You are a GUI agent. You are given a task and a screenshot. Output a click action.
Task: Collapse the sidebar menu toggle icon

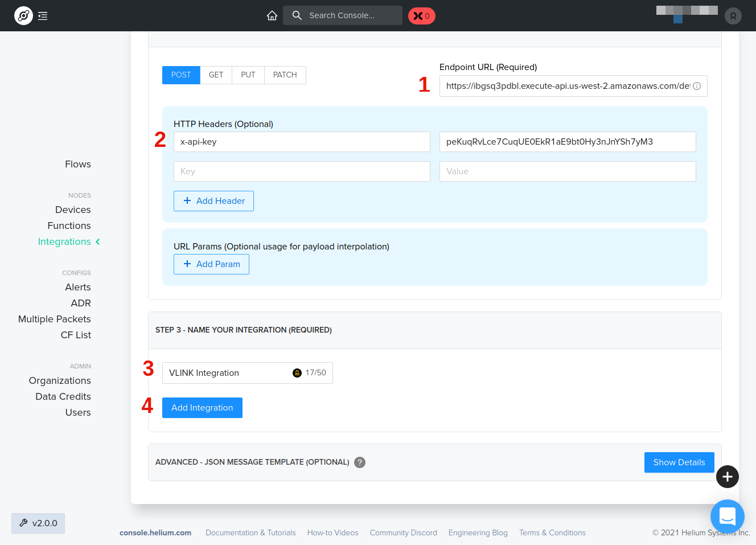pos(43,16)
